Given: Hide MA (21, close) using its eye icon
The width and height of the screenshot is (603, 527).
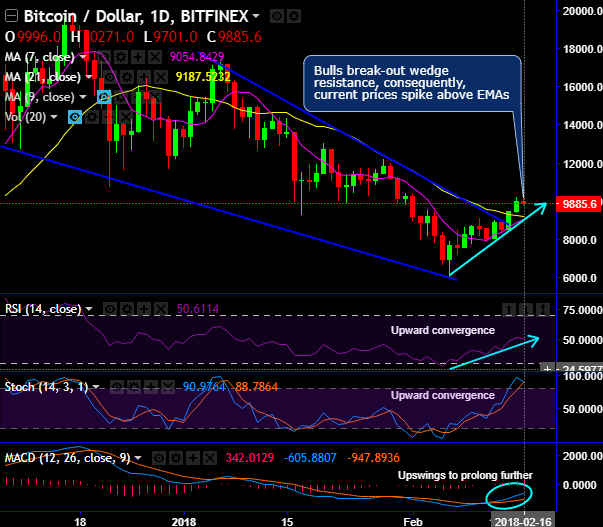Looking at the screenshot, I should click(110, 77).
